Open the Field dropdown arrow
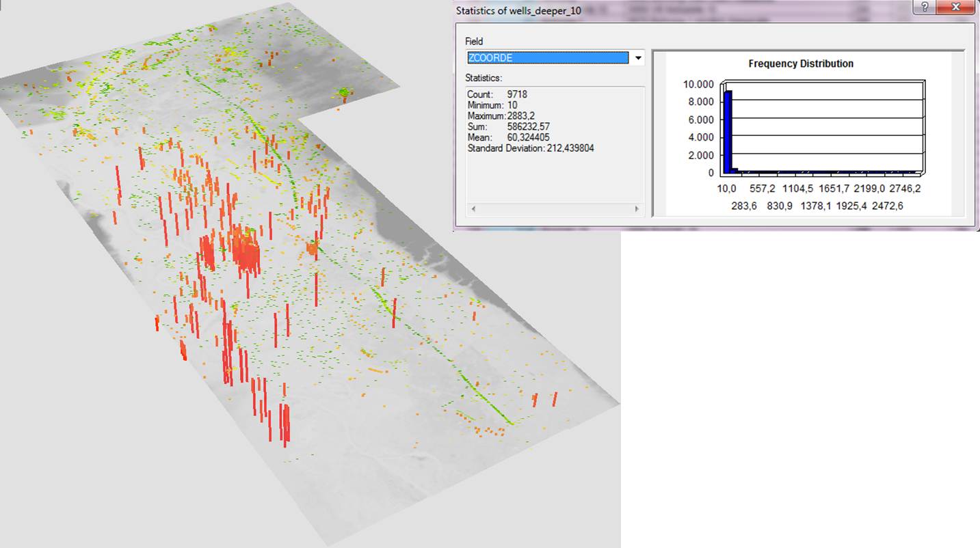Viewport: 980px width, 548px height. tap(638, 58)
